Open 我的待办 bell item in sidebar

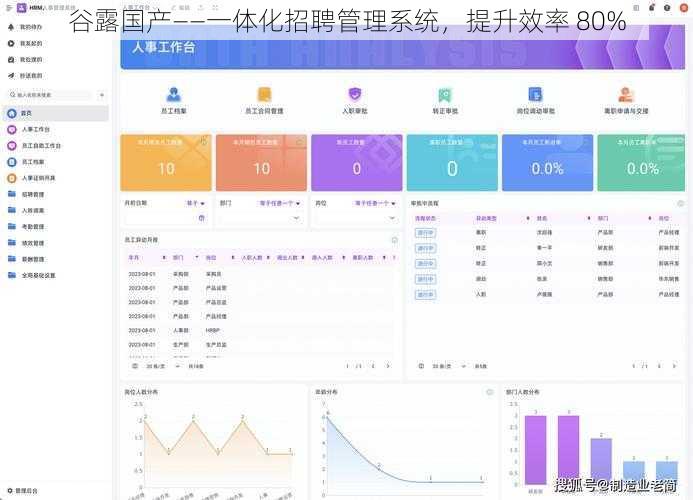click(26, 27)
